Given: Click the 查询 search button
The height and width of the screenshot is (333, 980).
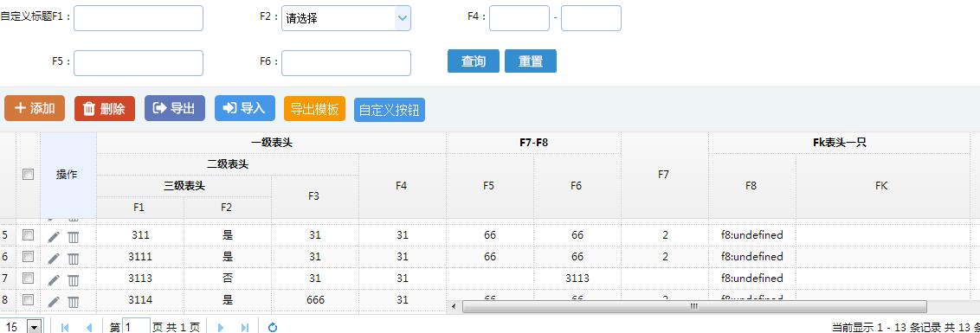Looking at the screenshot, I should pyautogui.click(x=474, y=61).
